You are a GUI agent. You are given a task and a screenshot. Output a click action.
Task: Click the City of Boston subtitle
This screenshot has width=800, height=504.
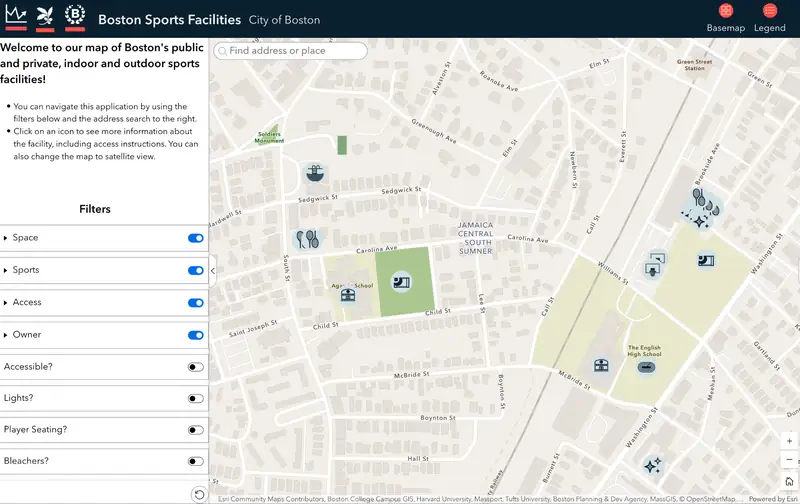click(x=284, y=20)
